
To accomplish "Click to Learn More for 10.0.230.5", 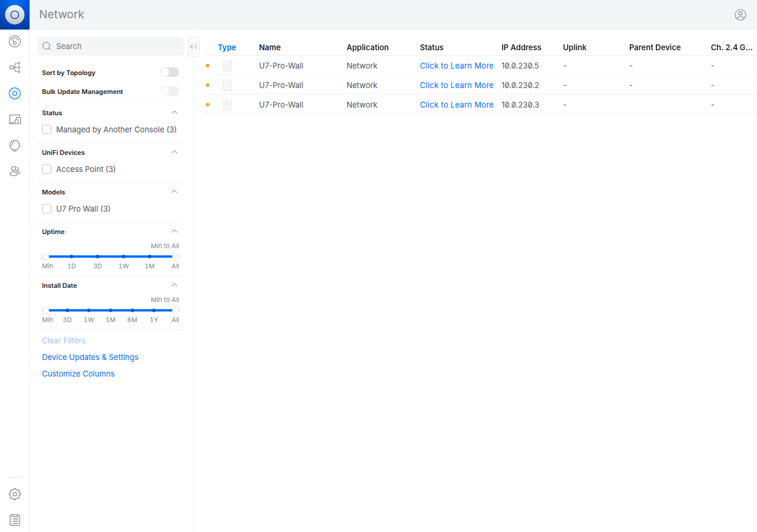I will click(x=457, y=66).
